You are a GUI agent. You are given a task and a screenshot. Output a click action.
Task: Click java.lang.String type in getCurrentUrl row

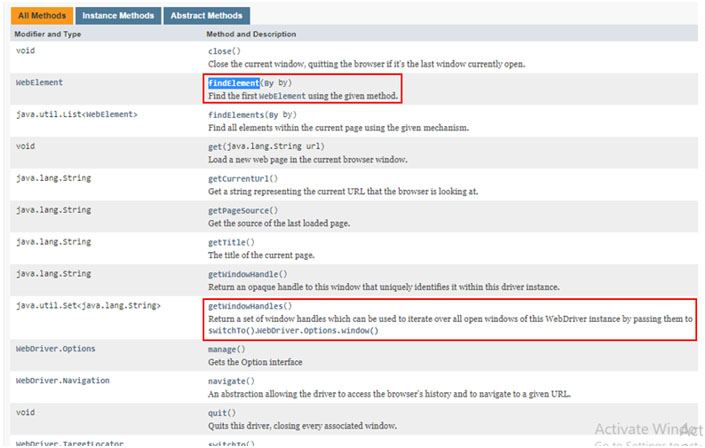[54, 179]
